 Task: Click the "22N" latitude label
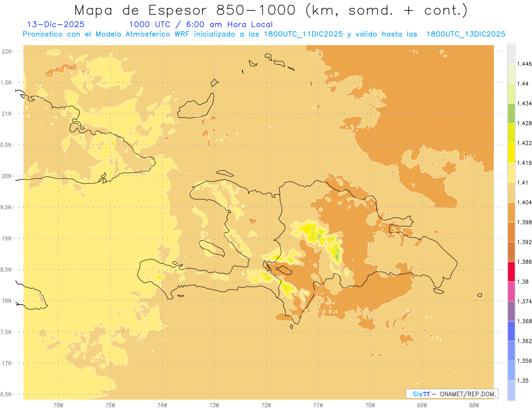tap(7, 51)
